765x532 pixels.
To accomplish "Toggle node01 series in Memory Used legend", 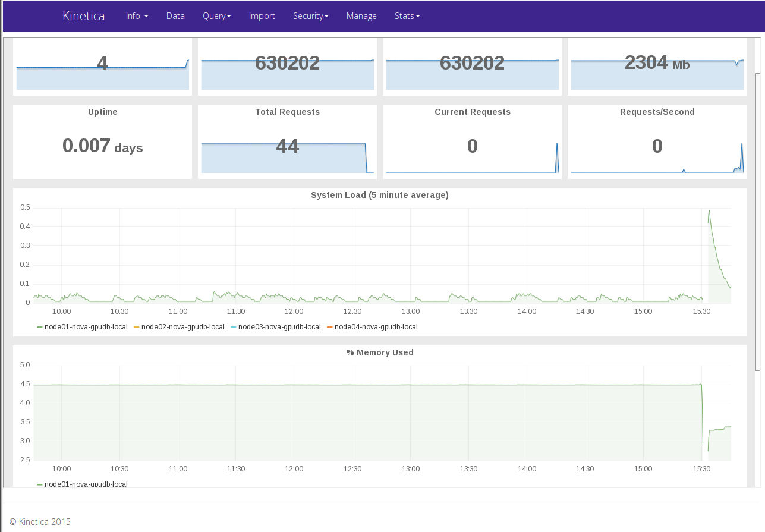I will point(86,484).
